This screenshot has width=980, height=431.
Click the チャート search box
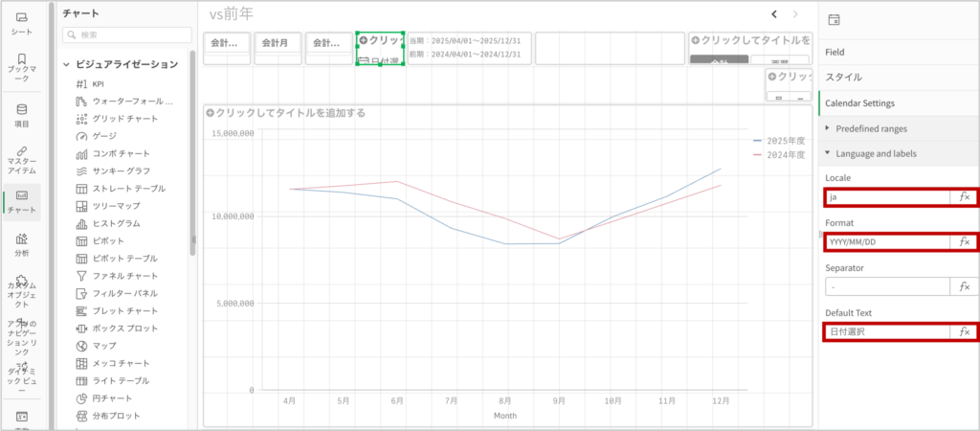pos(126,34)
